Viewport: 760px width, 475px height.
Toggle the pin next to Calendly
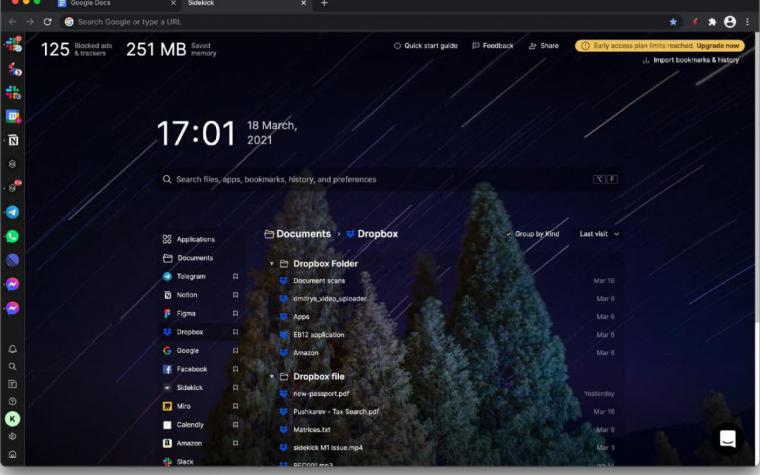coord(236,425)
